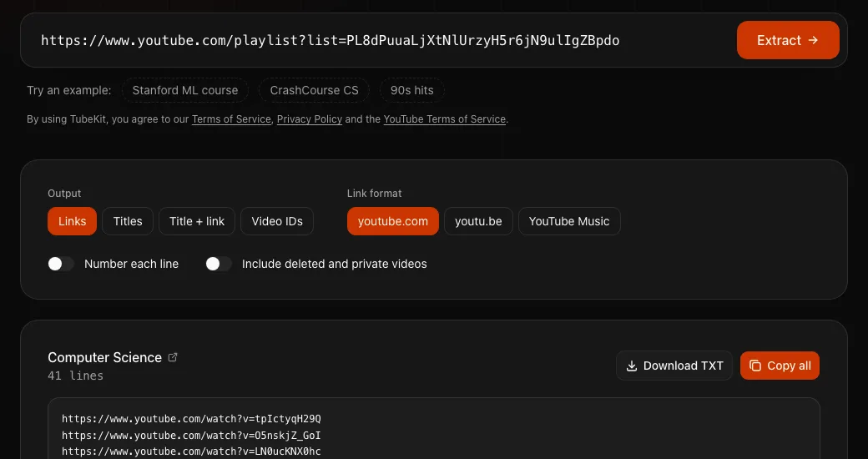Select Title + link output option
Screen dimensions: 868x459
196,221
